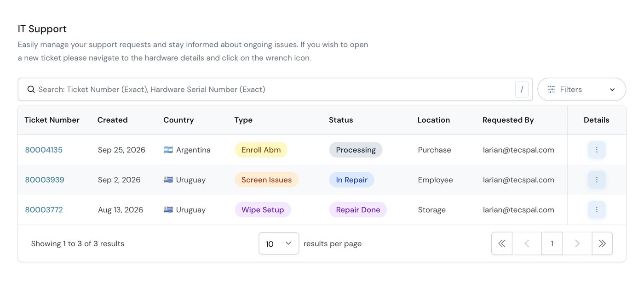
Task: Click the Aug 13, 2026 date cell
Action: [121, 210]
